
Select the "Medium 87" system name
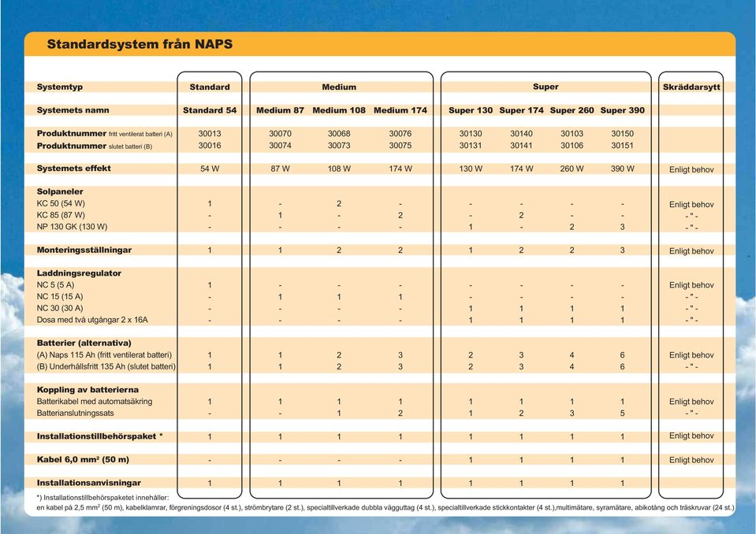pos(280,110)
